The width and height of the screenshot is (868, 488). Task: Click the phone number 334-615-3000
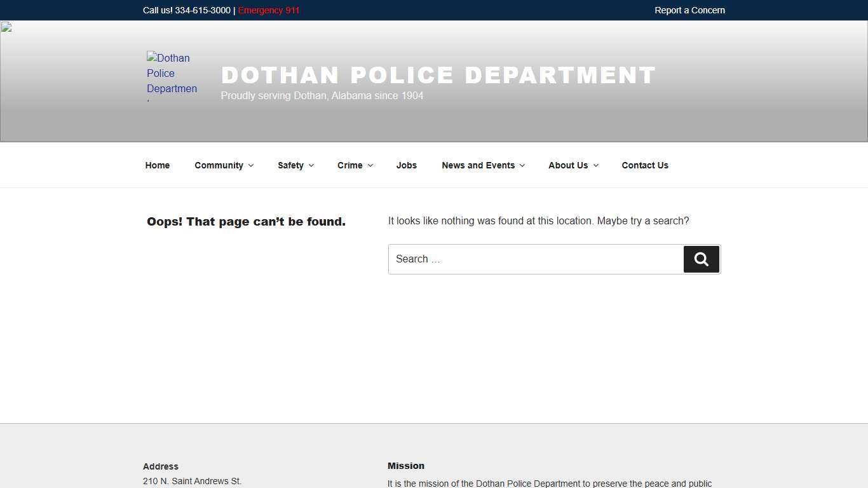201,10
